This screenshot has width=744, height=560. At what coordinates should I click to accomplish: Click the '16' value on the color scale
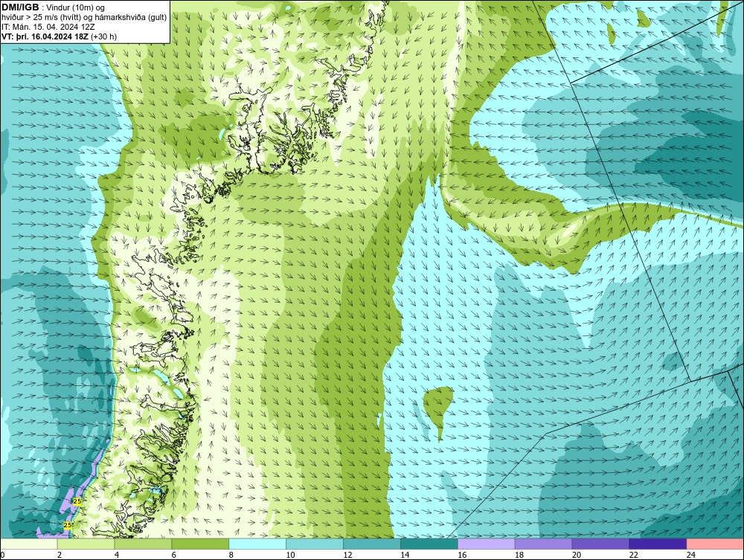tap(462, 555)
